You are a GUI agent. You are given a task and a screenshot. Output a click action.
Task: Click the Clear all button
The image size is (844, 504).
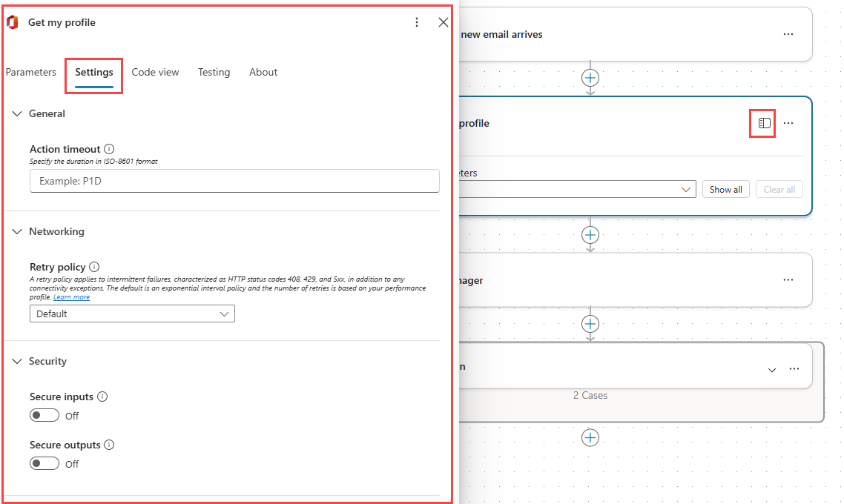pyautogui.click(x=779, y=189)
